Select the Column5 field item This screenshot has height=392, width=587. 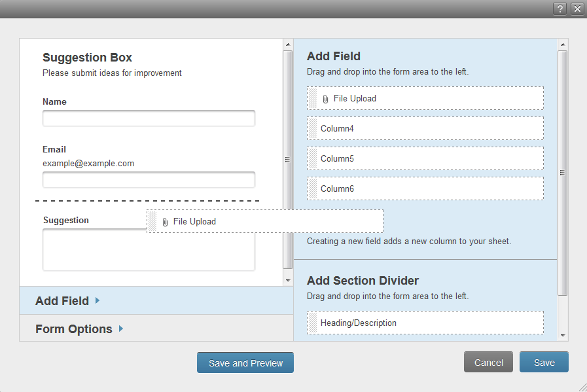(425, 159)
